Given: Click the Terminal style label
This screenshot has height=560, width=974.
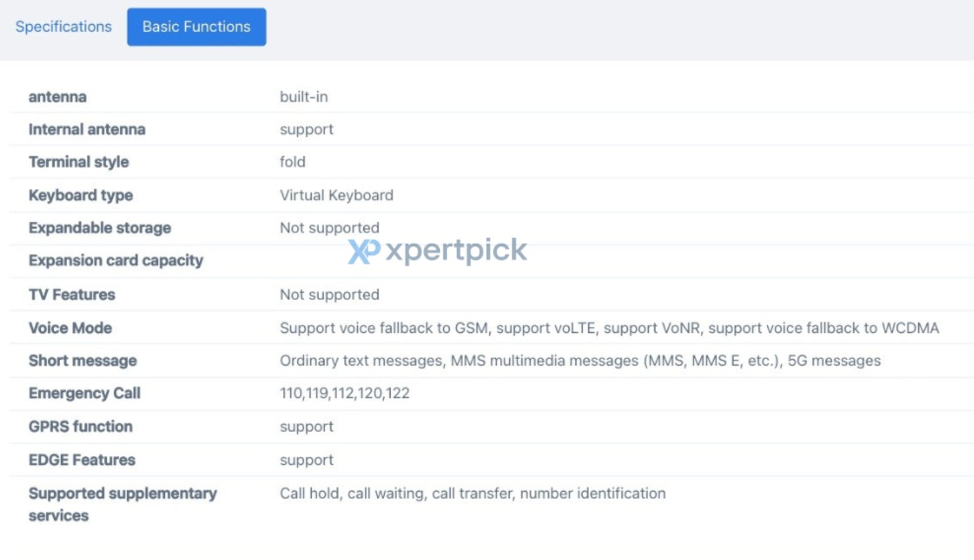Looking at the screenshot, I should click(79, 162).
